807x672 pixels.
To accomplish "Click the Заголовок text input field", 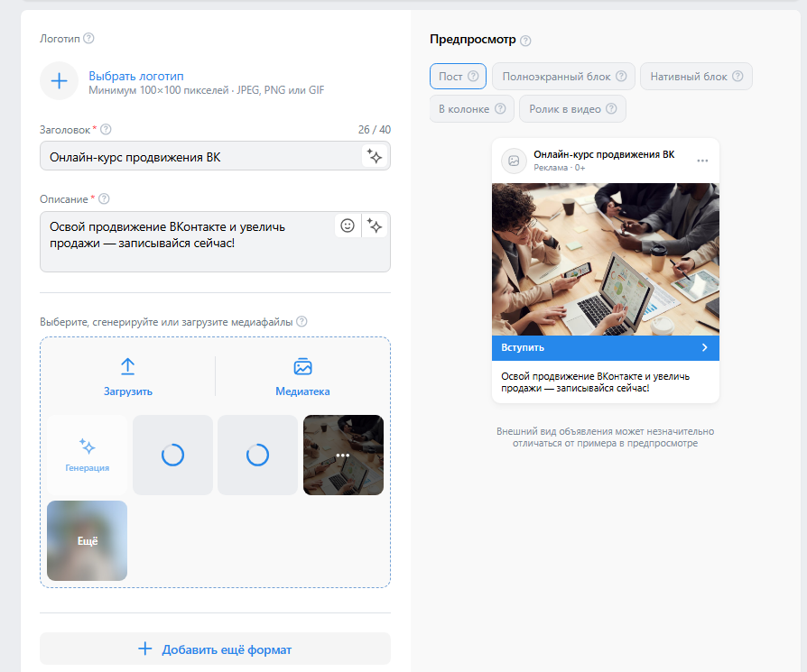I will click(199, 157).
